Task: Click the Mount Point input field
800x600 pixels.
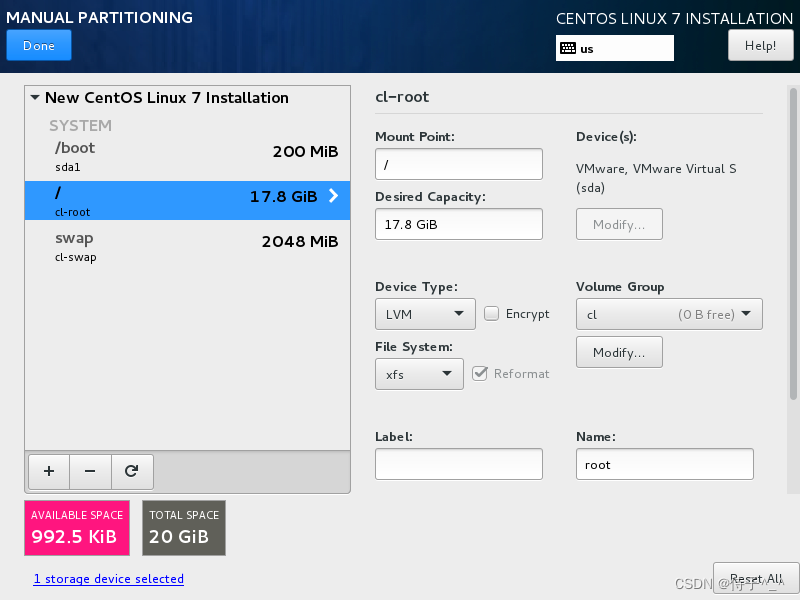Action: (459, 164)
